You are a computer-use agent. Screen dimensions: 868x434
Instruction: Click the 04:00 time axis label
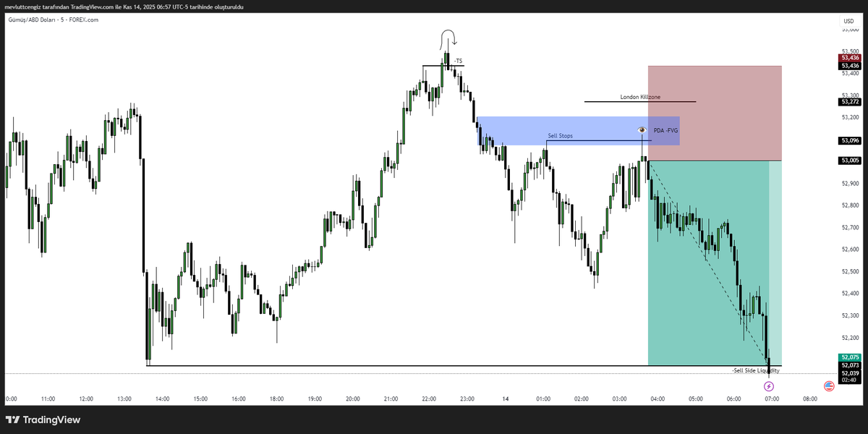[658, 399]
